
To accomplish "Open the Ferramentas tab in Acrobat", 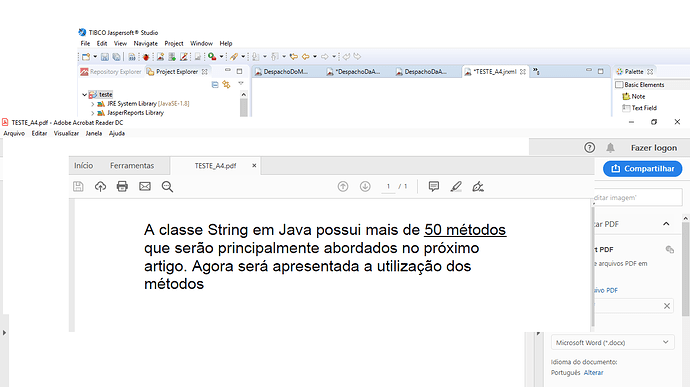I will [132, 166].
